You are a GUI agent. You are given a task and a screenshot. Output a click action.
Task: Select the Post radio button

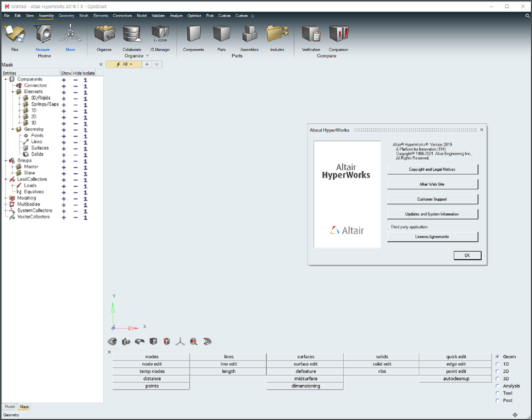click(498, 400)
